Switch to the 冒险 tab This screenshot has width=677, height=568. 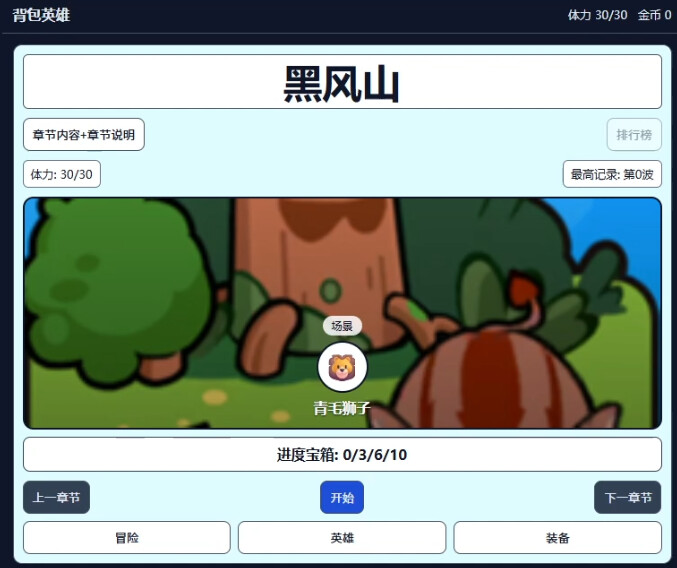click(x=127, y=538)
